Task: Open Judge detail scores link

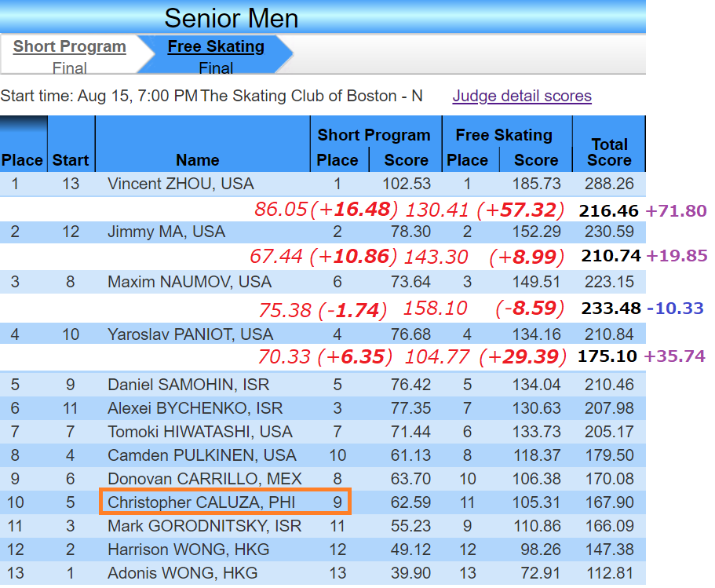Action: (522, 96)
